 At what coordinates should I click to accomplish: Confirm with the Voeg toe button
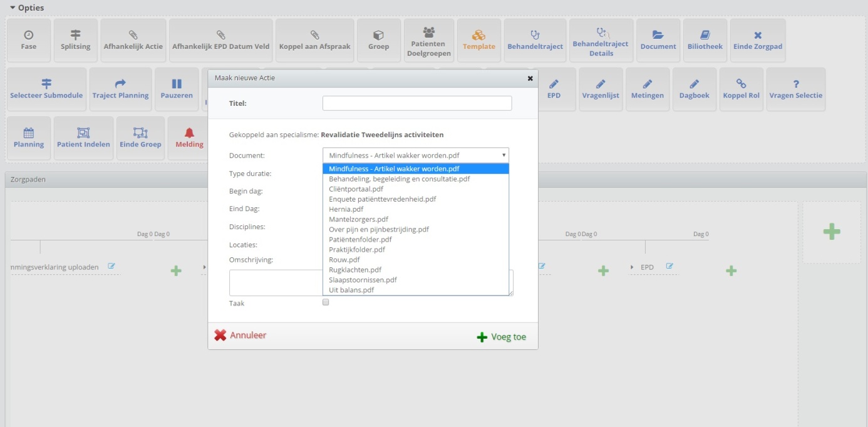pos(501,337)
